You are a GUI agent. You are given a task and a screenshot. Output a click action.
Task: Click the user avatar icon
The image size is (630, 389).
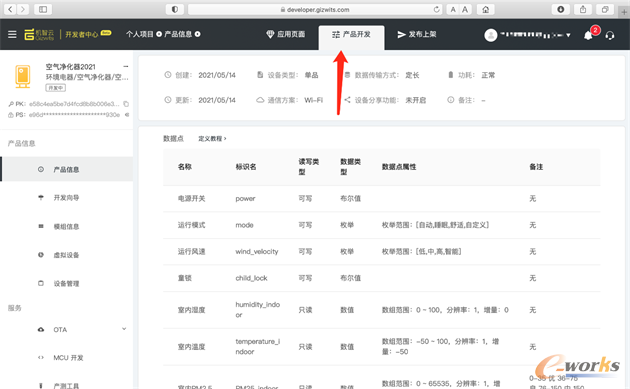tap(491, 35)
